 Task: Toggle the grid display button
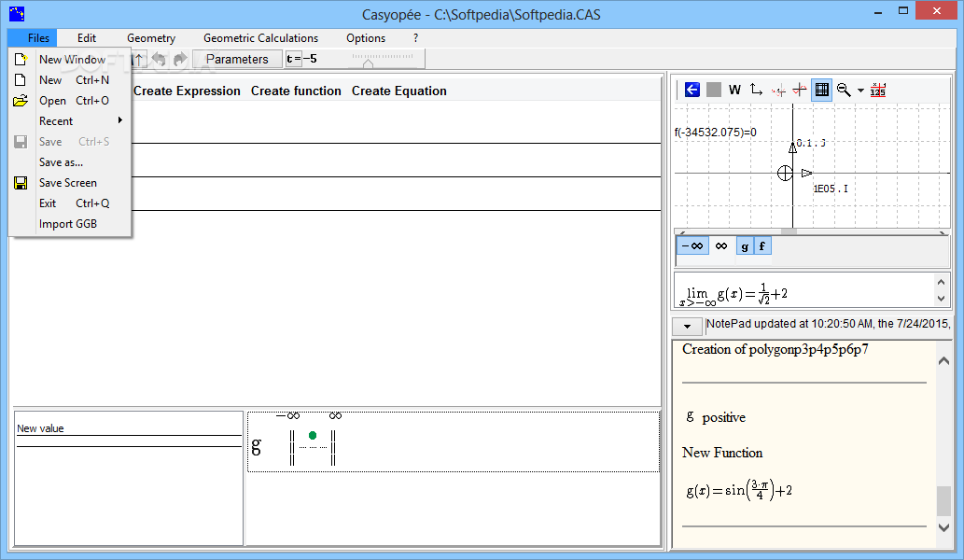point(821,90)
